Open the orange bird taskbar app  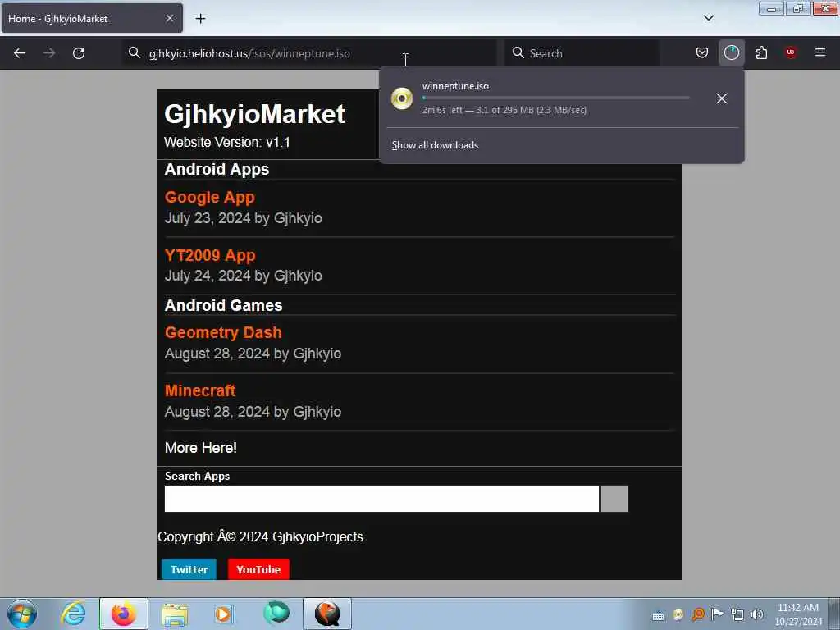(x=327, y=614)
